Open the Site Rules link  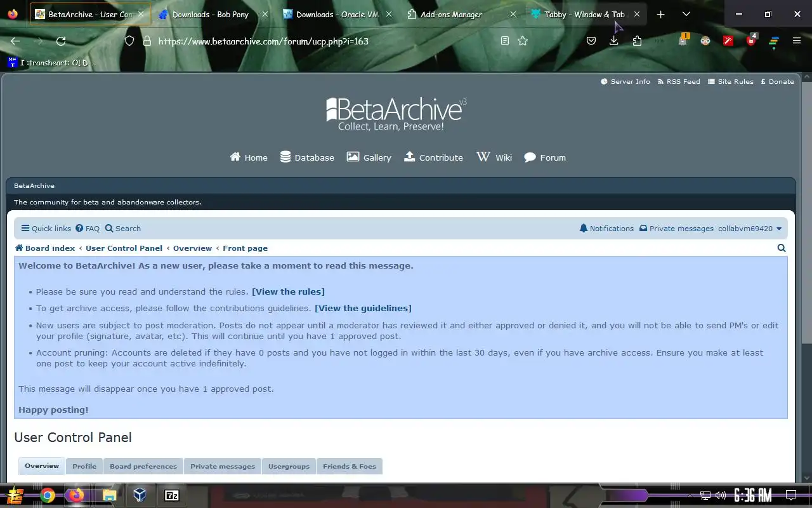tap(731, 81)
